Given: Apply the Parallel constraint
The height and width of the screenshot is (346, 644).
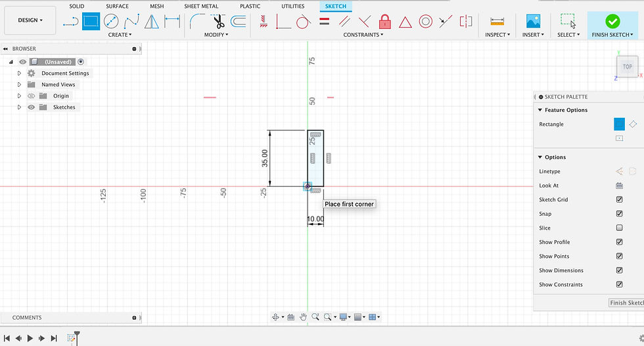Looking at the screenshot, I should coord(344,21).
